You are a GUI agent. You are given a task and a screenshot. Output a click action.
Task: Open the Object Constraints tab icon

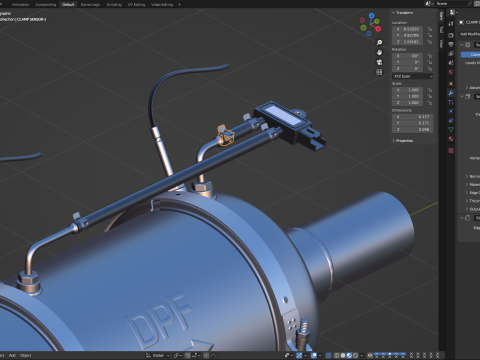tap(451, 120)
